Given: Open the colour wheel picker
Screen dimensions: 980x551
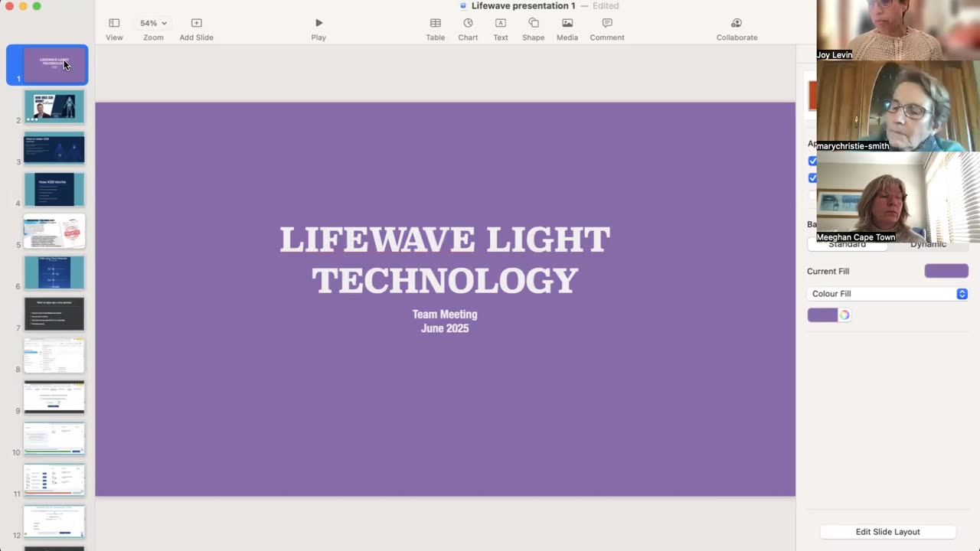Looking at the screenshot, I should [x=844, y=315].
